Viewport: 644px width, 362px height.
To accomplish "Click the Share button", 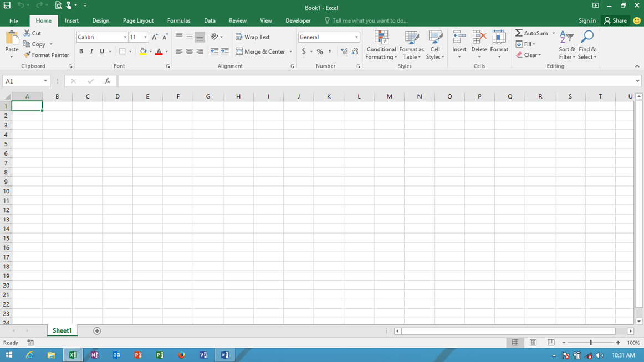I will (x=615, y=20).
